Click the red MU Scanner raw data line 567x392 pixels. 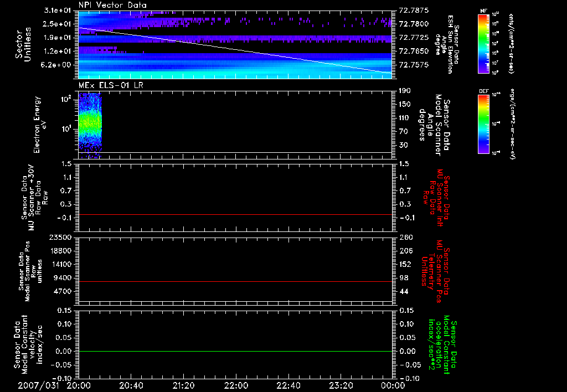click(235, 214)
